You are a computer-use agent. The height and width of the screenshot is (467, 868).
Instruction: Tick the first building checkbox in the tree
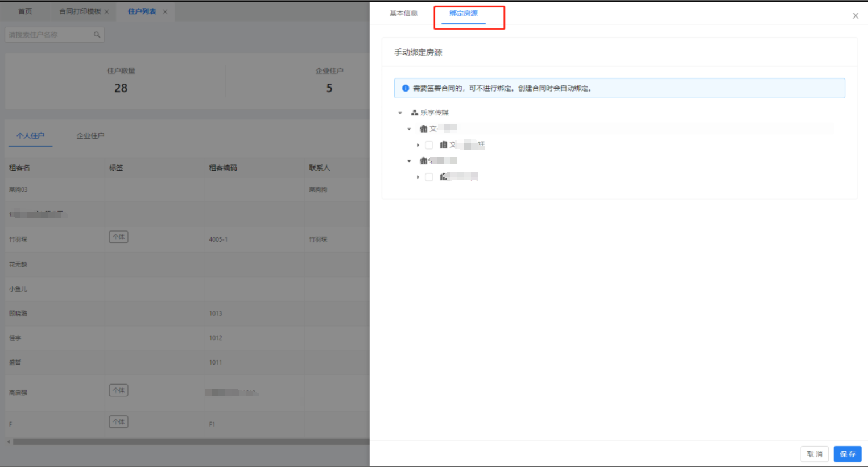coord(429,145)
